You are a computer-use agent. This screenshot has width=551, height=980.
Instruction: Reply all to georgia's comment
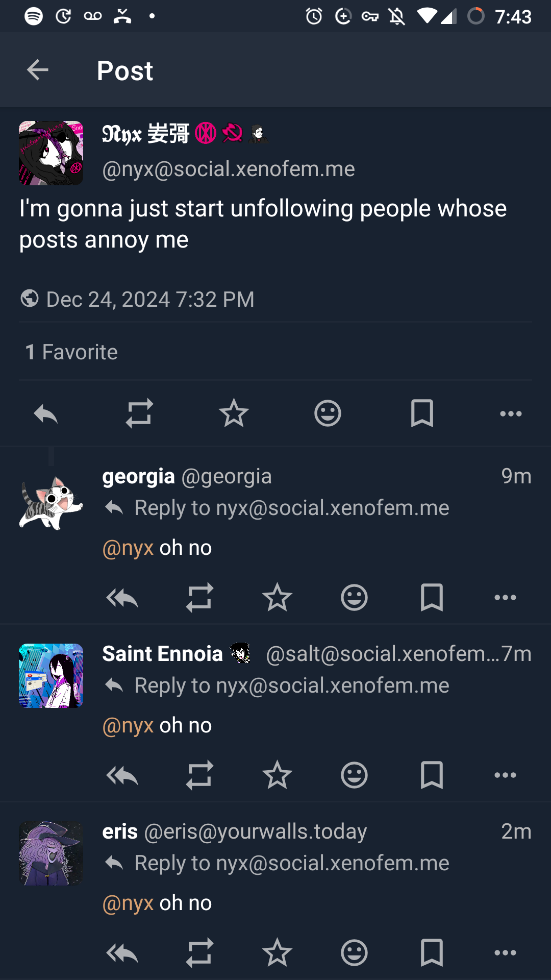[122, 597]
